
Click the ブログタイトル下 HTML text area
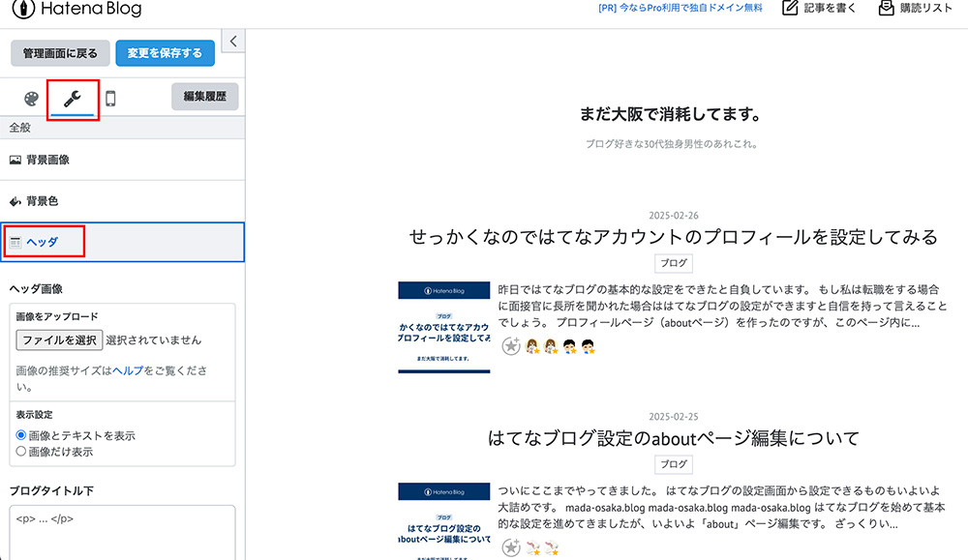click(x=122, y=532)
